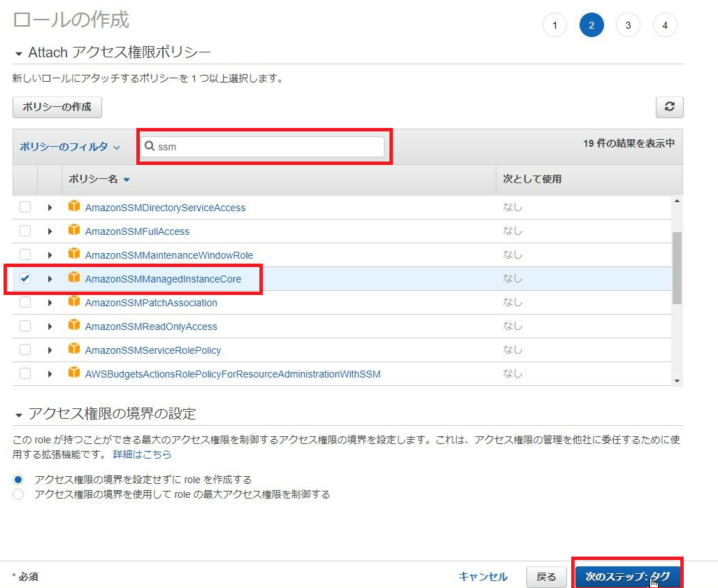Click the 次として使用 column header
The width and height of the screenshot is (718, 588).
coord(532,179)
